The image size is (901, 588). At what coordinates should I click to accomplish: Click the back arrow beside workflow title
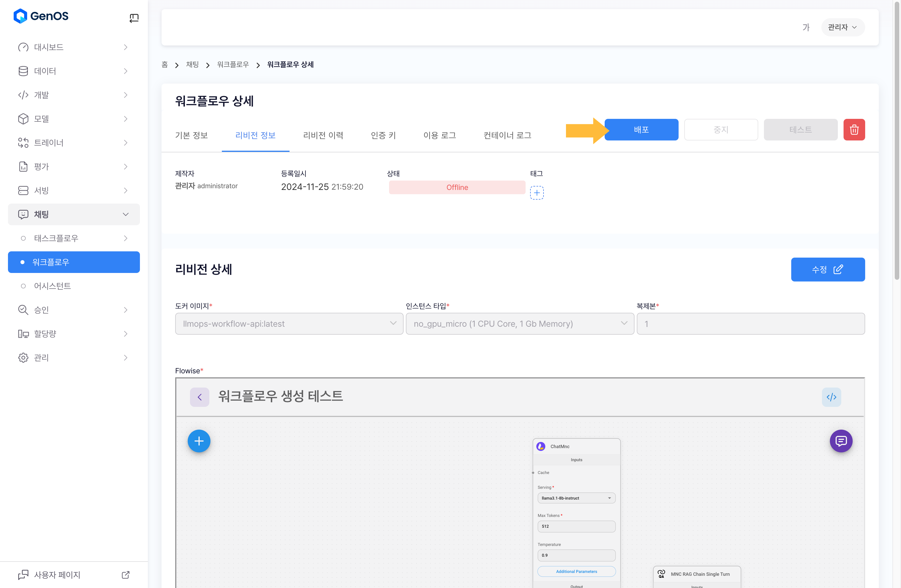[x=199, y=397]
